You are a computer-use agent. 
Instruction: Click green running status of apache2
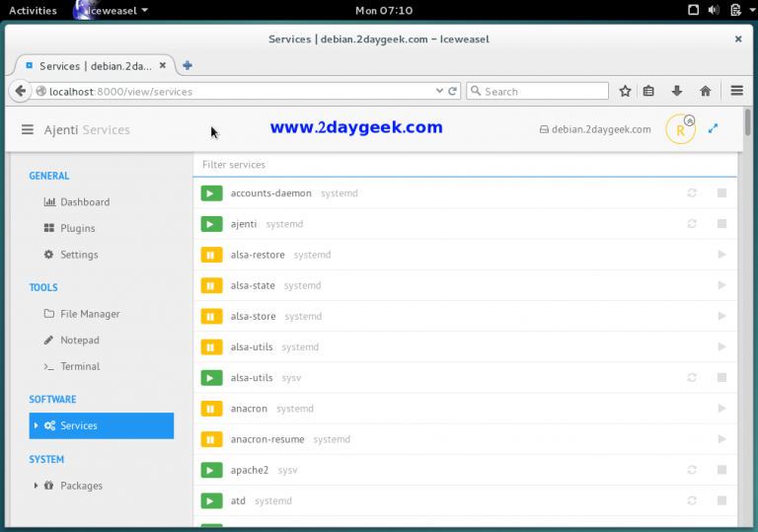point(211,470)
